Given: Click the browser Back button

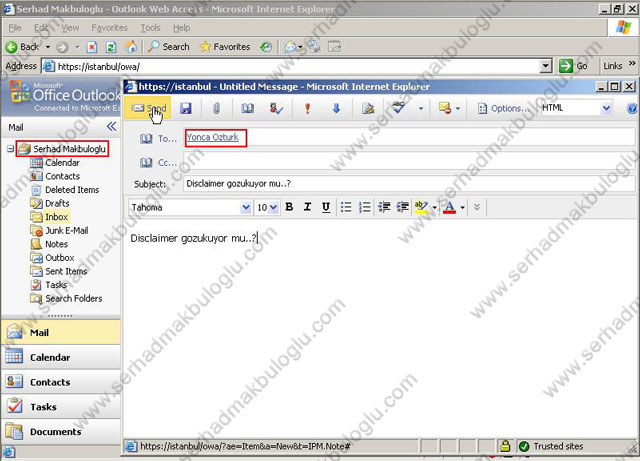Looking at the screenshot, I should click(x=22, y=47).
